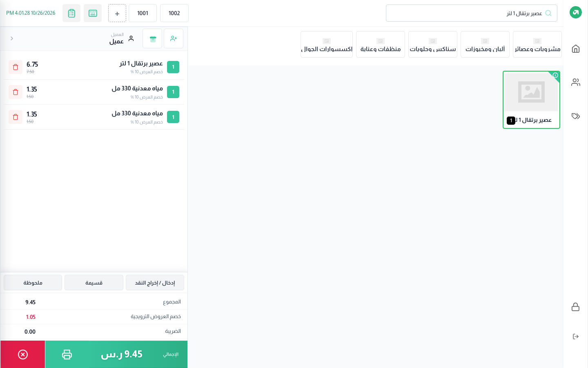The image size is (588, 368).
Task: Delete the last mineral water 330 ml line
Action: point(16,117)
